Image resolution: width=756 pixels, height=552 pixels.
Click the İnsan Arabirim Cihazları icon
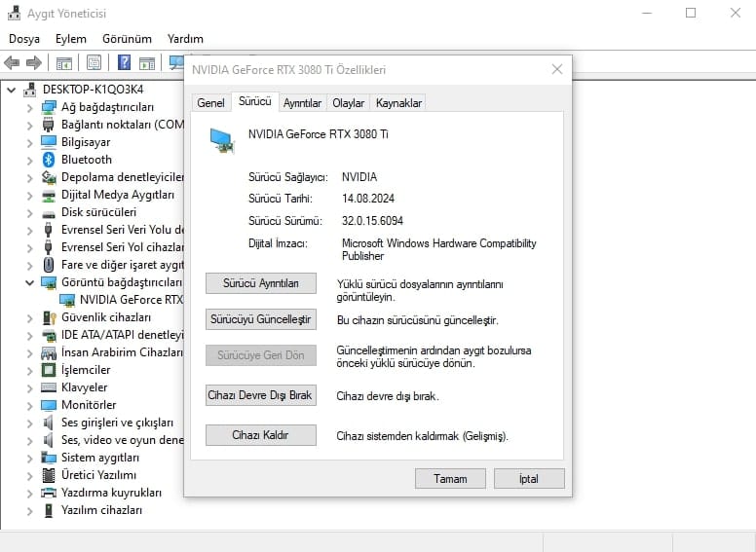coord(49,352)
